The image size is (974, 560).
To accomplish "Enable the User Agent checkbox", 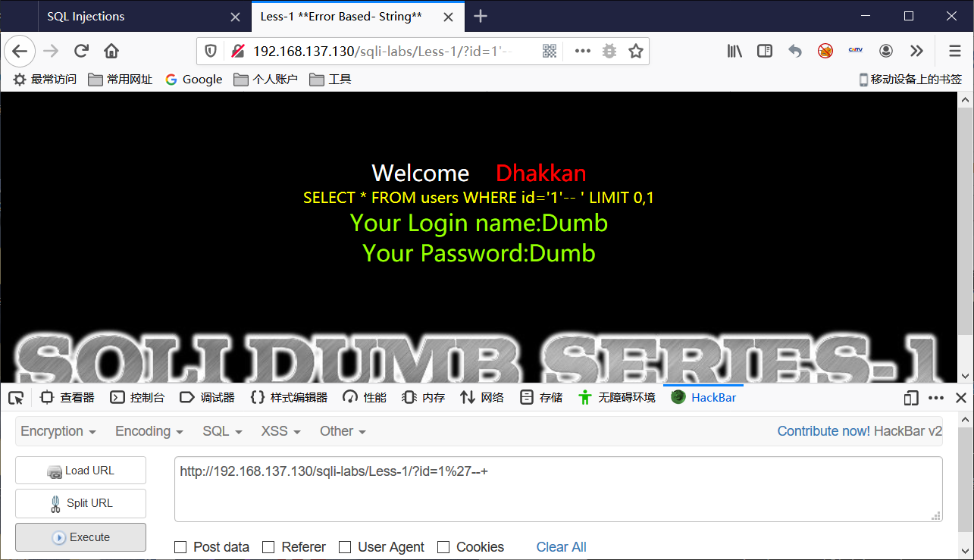I will pos(345,547).
